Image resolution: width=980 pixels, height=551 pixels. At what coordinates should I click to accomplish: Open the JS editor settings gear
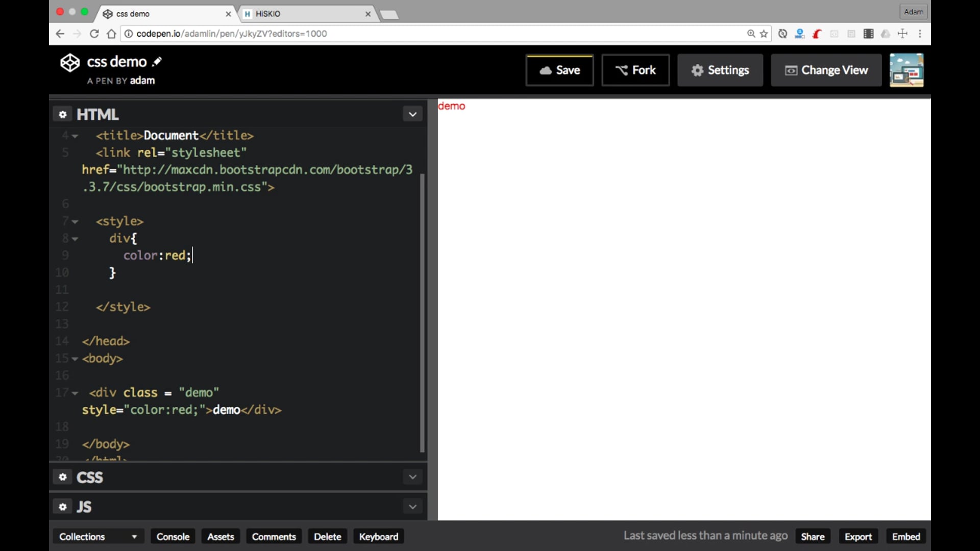[x=62, y=507]
